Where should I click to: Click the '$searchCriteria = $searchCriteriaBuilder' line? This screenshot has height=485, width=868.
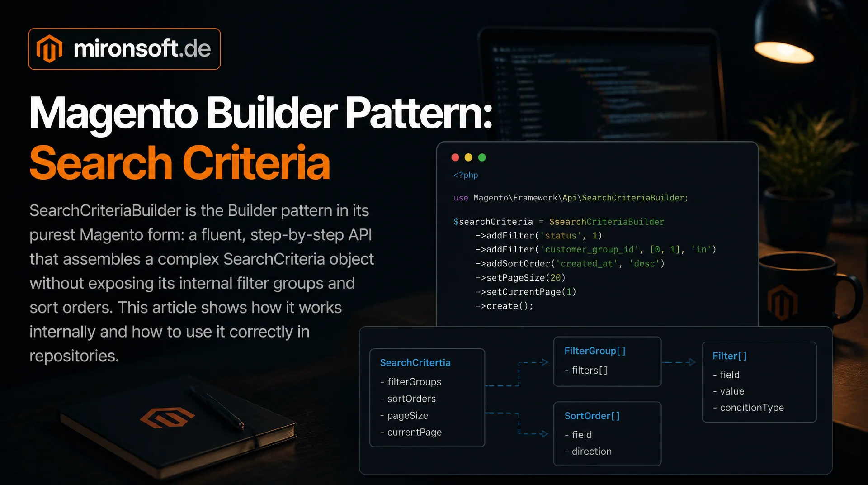[559, 222]
